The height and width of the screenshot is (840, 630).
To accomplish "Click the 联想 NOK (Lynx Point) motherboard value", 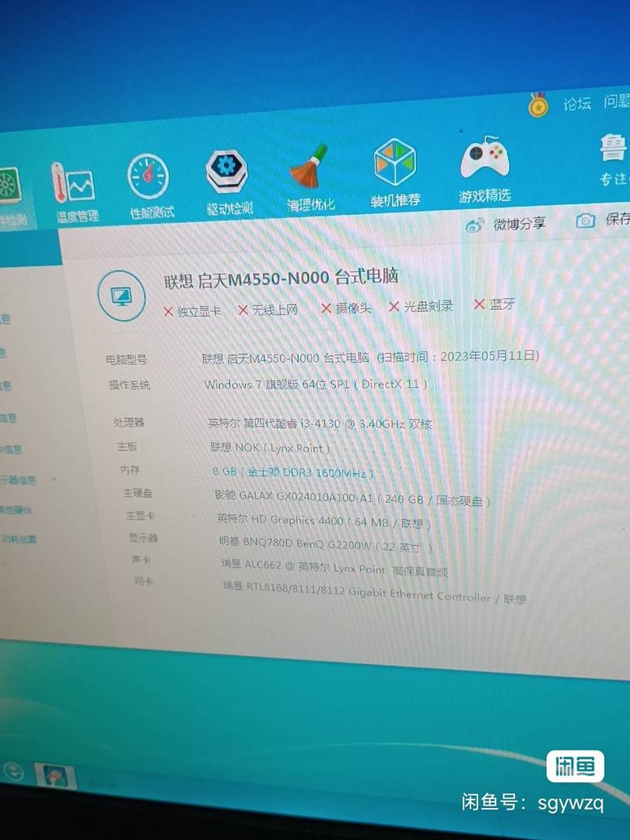I will click(270, 448).
